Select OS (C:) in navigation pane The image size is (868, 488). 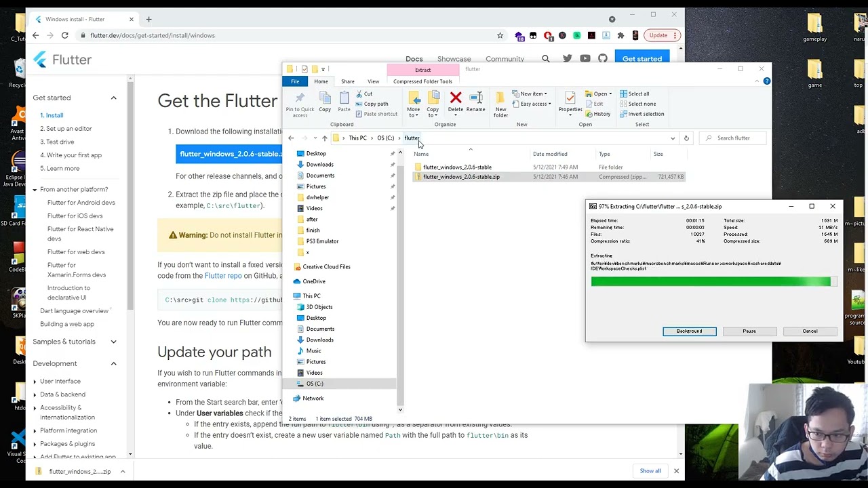tap(315, 384)
